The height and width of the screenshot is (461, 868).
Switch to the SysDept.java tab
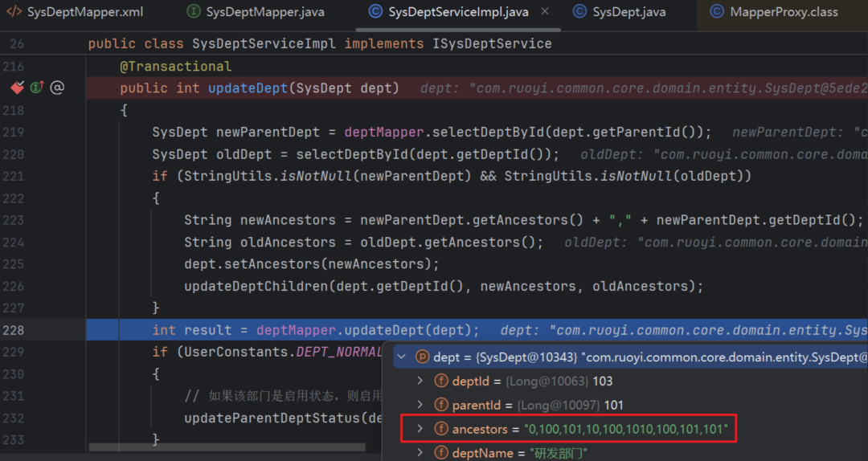pos(628,11)
